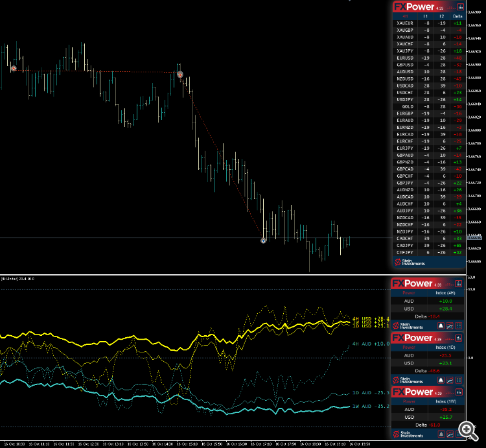Select the CADJPY pair row
Screen dimensions: 486x448
(429, 245)
